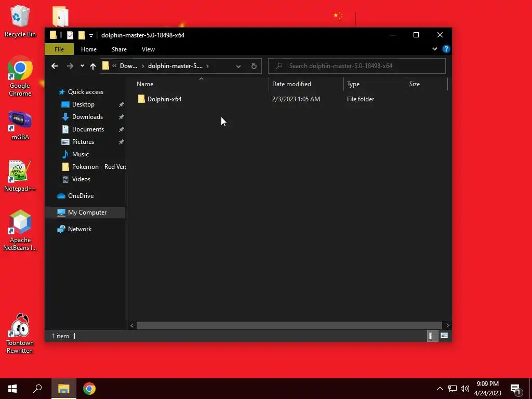Open the network icon in tray
532x399 pixels.
pyautogui.click(x=453, y=389)
